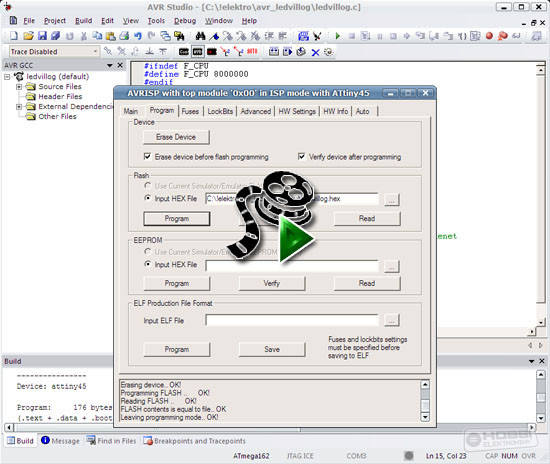The width and height of the screenshot is (550, 464).
Task: Click the Compile file icon beside blue X
Action: pos(301,52)
